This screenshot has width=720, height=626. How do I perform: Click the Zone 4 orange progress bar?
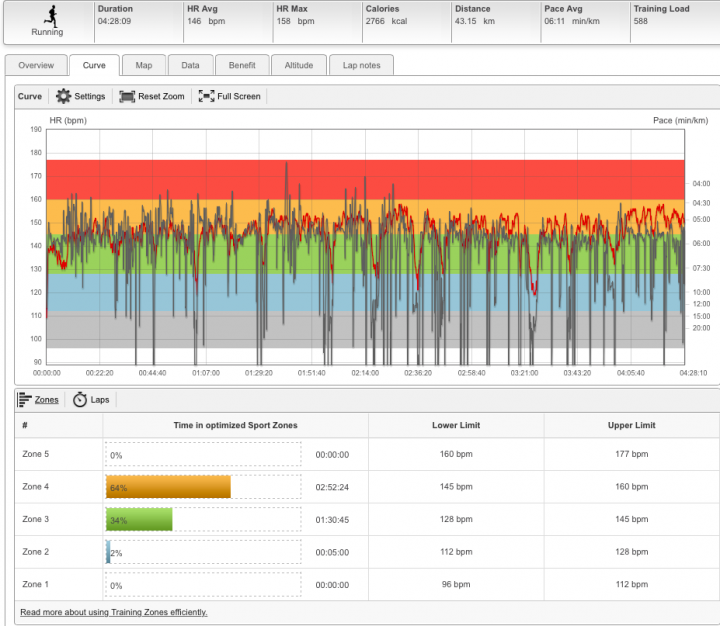tap(168, 487)
